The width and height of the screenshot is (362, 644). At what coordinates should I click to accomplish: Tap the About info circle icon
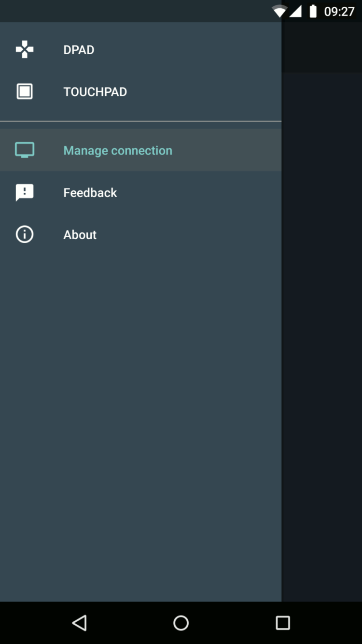coord(25,235)
